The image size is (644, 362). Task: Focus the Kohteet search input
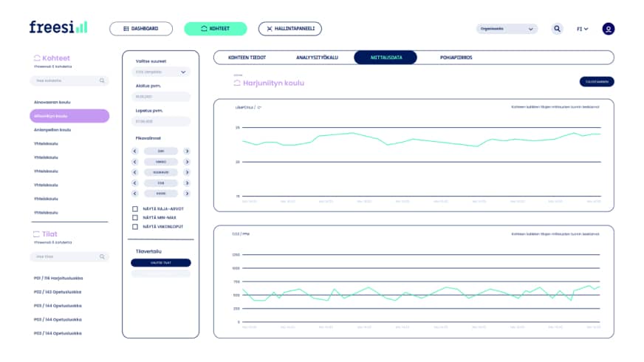coord(69,81)
